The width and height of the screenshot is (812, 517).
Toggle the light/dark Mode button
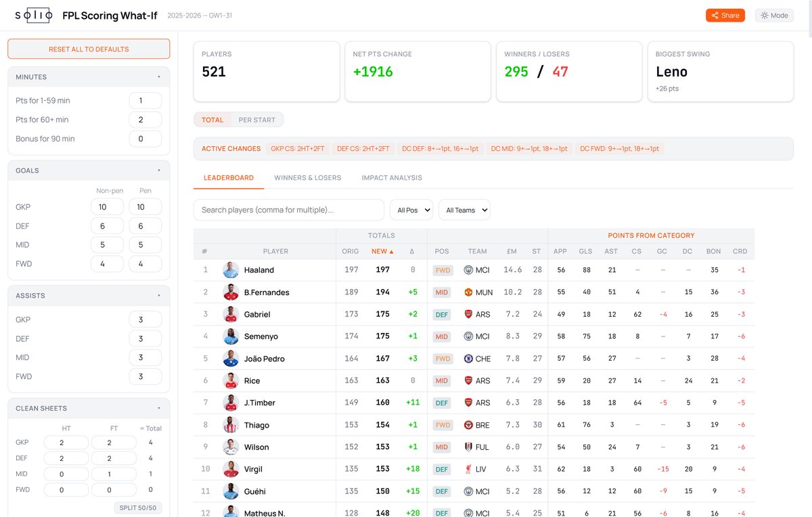[774, 15]
